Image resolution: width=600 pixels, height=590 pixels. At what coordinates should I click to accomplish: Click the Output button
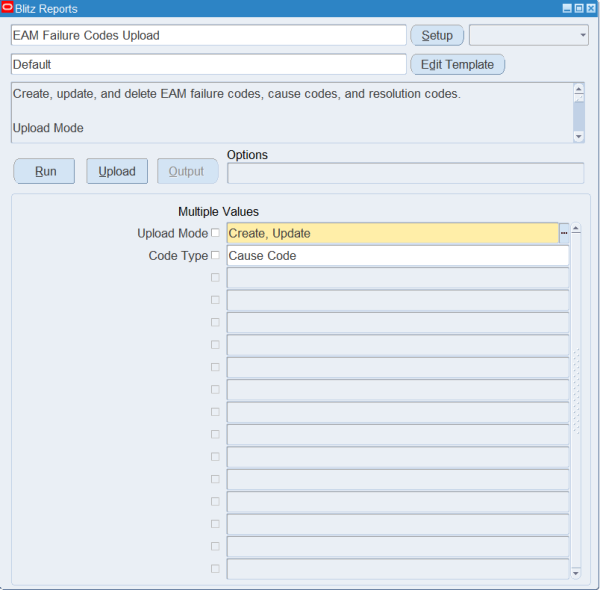[188, 171]
